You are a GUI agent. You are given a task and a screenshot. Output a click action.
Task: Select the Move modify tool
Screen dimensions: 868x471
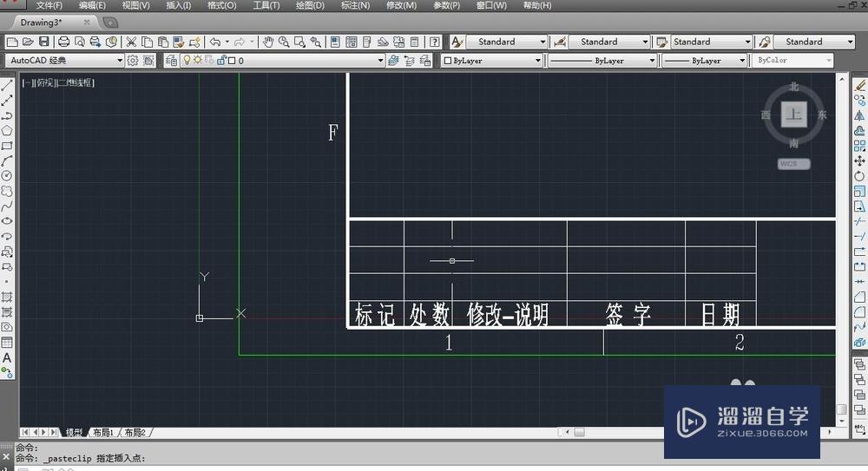859,161
